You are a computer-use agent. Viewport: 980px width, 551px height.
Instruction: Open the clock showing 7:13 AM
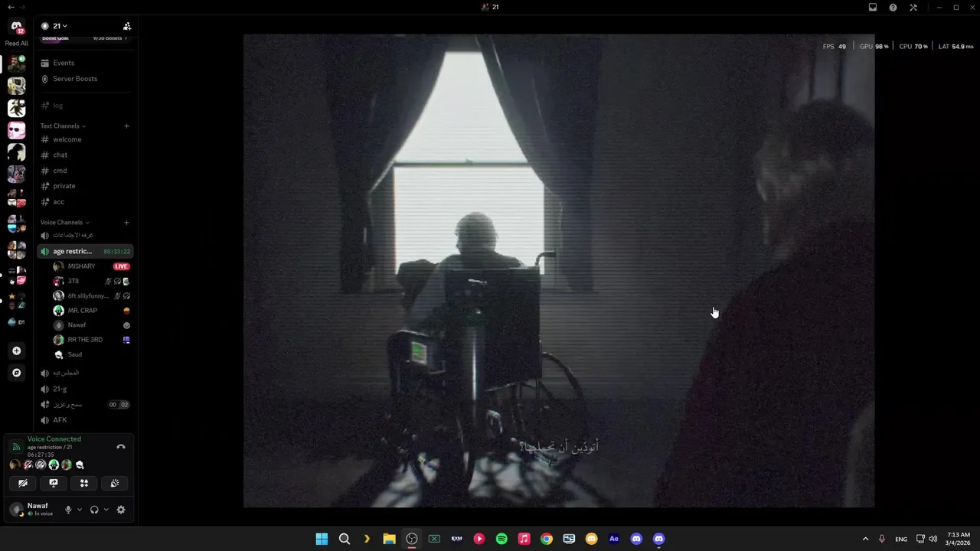959,539
